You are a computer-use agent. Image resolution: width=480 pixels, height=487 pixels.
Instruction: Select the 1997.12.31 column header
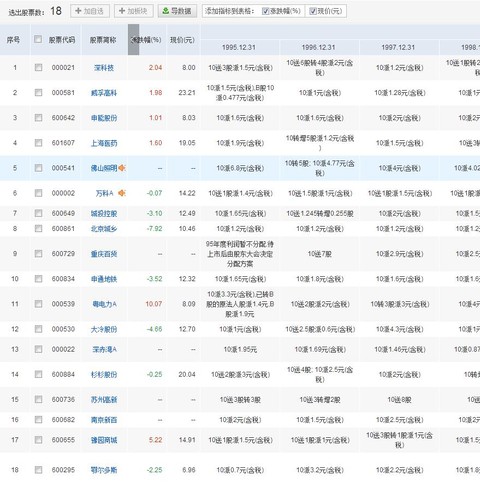click(398, 48)
